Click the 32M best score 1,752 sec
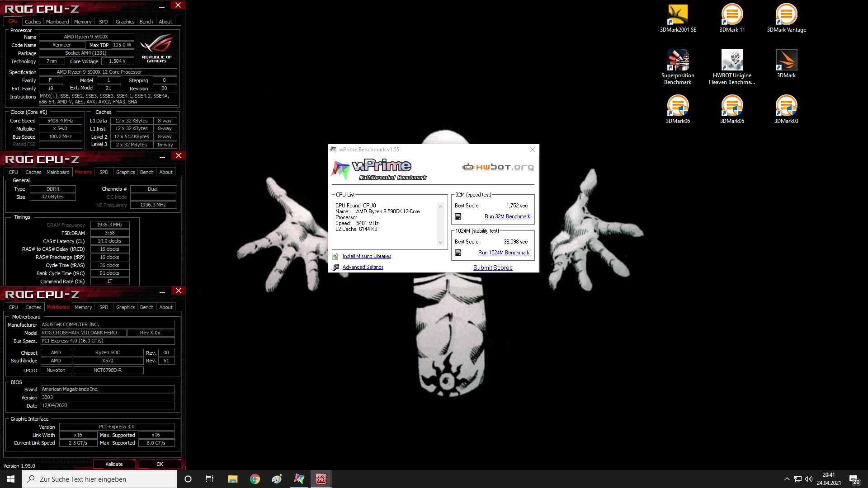 tap(517, 206)
